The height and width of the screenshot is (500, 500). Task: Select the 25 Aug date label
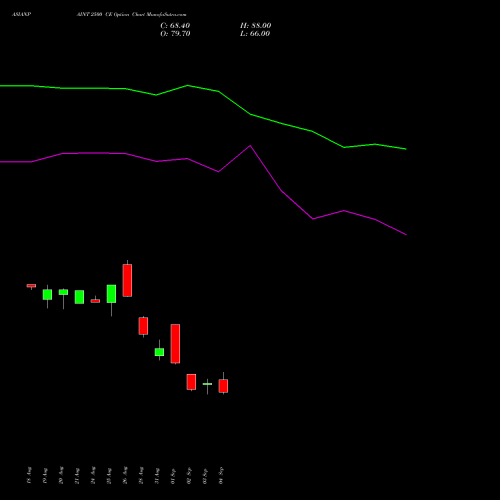pos(109,475)
